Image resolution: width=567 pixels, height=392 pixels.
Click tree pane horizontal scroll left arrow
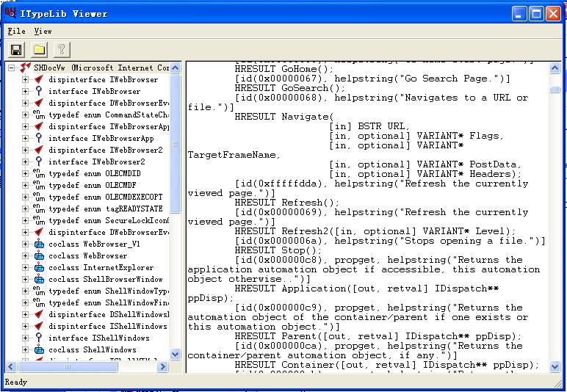pos(11,367)
